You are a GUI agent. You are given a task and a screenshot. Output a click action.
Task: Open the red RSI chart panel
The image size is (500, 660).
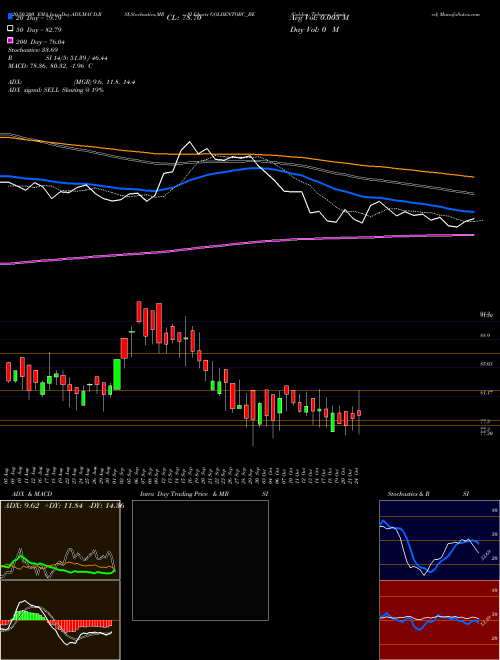pos(439,620)
